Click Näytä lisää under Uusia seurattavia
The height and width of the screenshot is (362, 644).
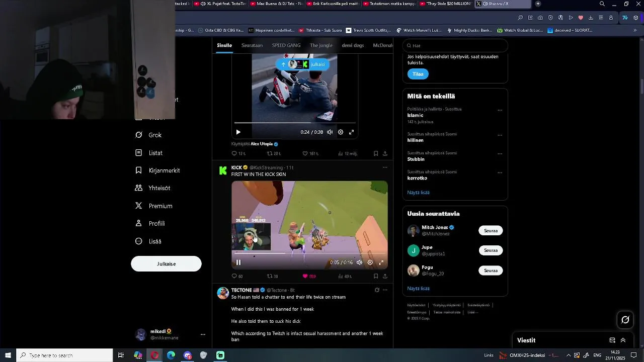click(x=418, y=289)
